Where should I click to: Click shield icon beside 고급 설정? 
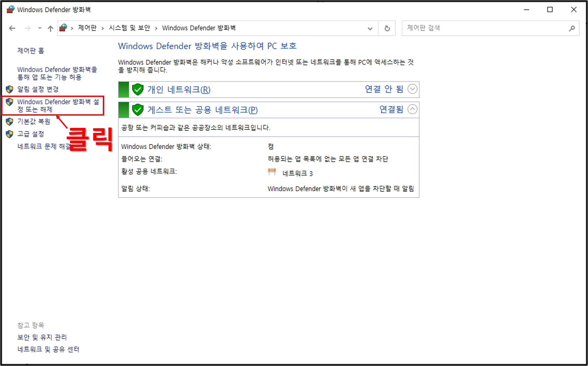pos(10,134)
